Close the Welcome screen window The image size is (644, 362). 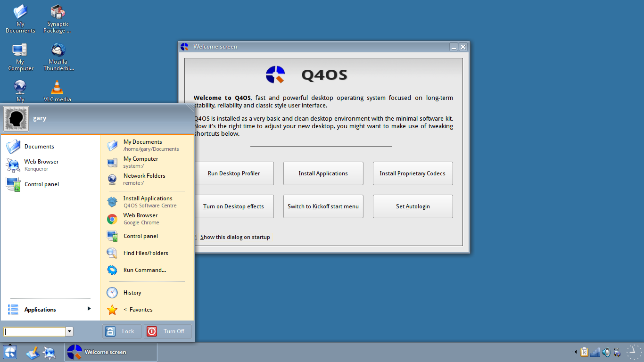[463, 47]
